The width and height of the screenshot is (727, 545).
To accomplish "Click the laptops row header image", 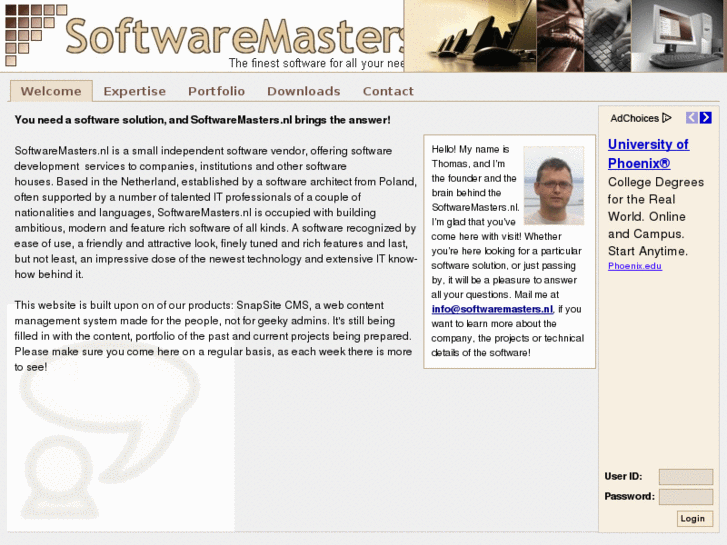I will tap(470, 36).
